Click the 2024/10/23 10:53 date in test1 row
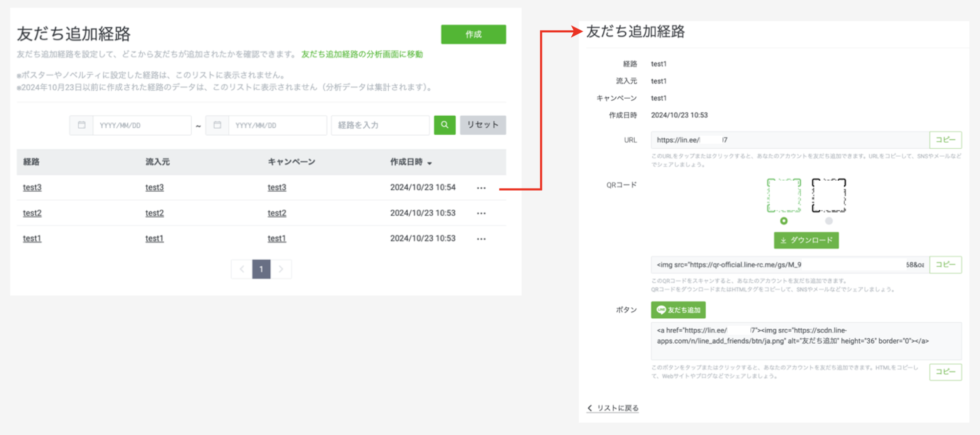Screen dimensions: 980x435 423,238
